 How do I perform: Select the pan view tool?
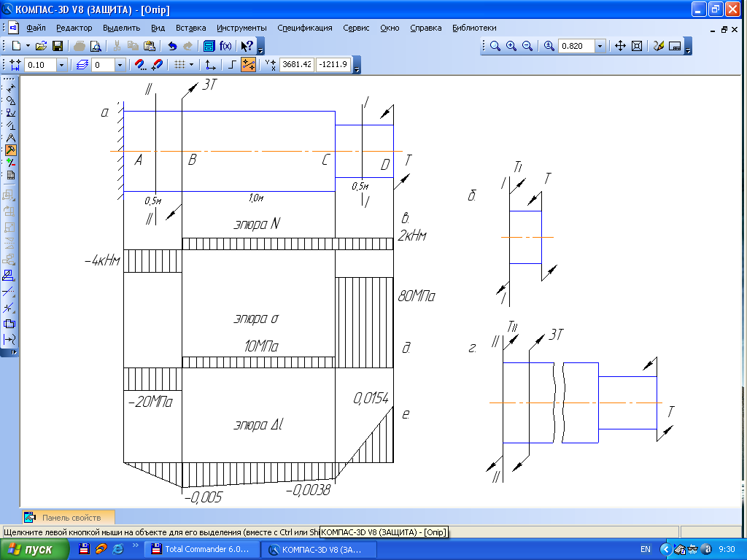coord(620,46)
